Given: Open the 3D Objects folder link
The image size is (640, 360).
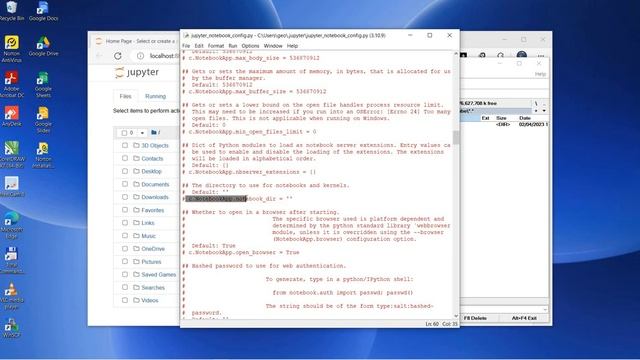Looking at the screenshot, I should point(155,145).
